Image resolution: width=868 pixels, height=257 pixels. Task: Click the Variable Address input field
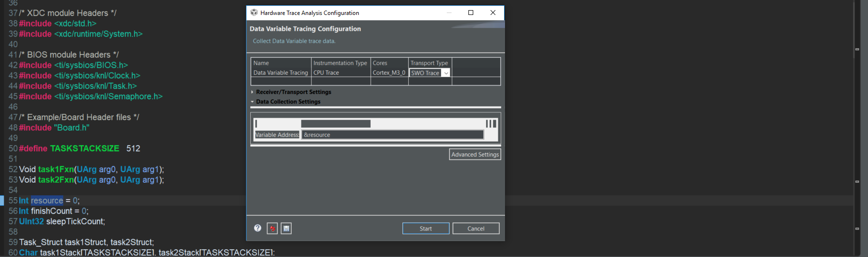point(393,135)
